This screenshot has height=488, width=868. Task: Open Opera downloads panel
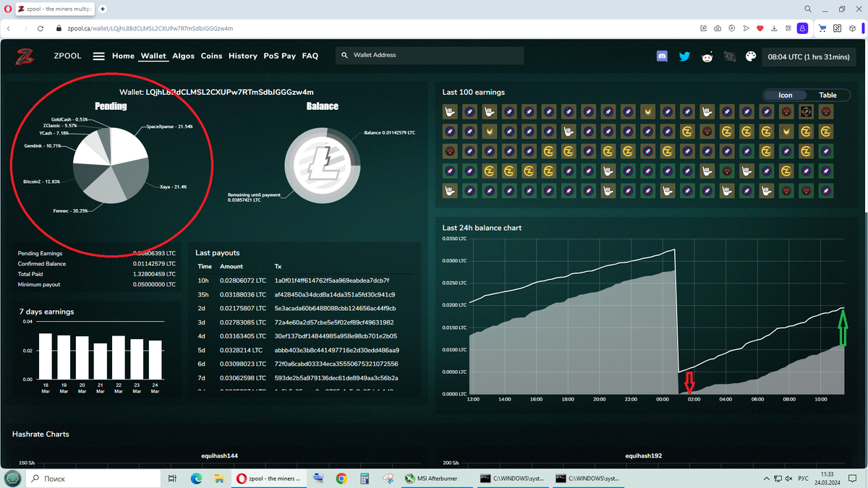click(774, 29)
